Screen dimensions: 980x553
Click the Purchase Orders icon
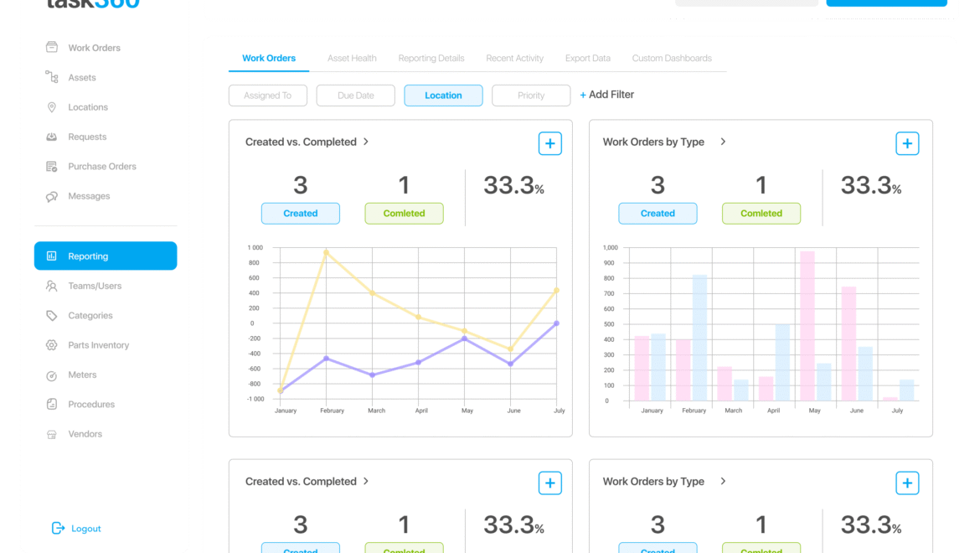pyautogui.click(x=52, y=167)
